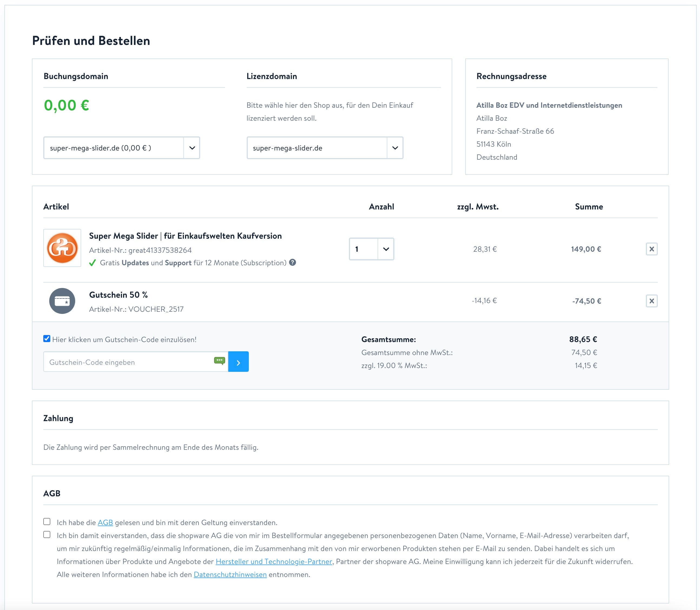Expand the Lizenzdomain super-mega-slider.de dropdown

[x=325, y=148]
